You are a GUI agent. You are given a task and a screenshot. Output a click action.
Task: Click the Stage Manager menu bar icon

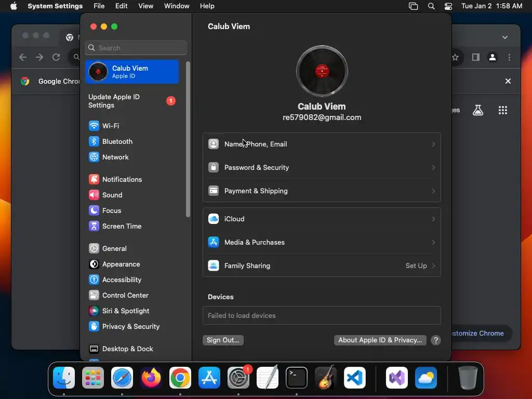413,6
